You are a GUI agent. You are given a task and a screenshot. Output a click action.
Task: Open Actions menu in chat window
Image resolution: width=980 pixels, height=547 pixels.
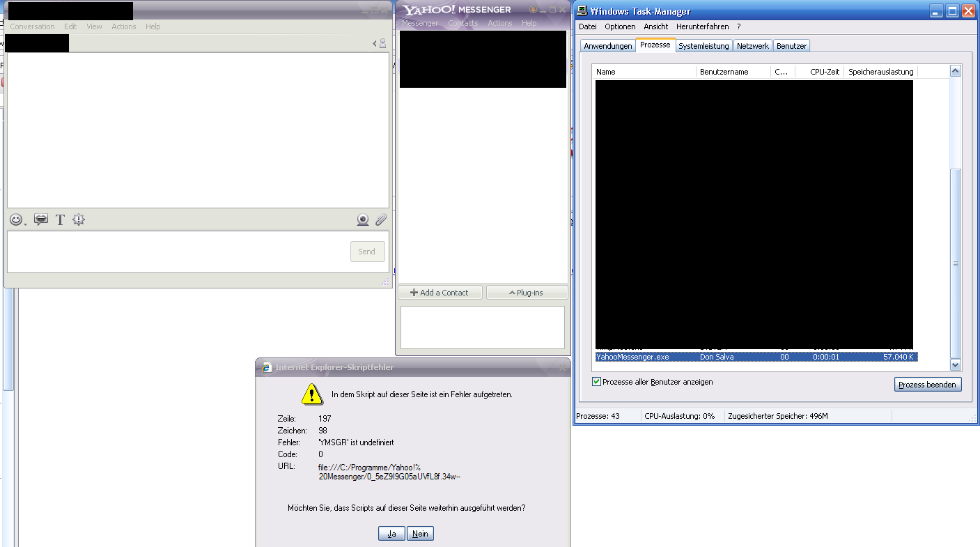pos(124,26)
